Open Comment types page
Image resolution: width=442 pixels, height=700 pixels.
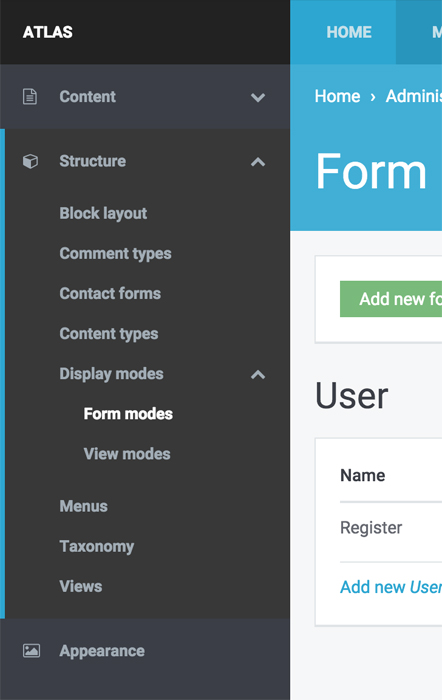(x=115, y=254)
